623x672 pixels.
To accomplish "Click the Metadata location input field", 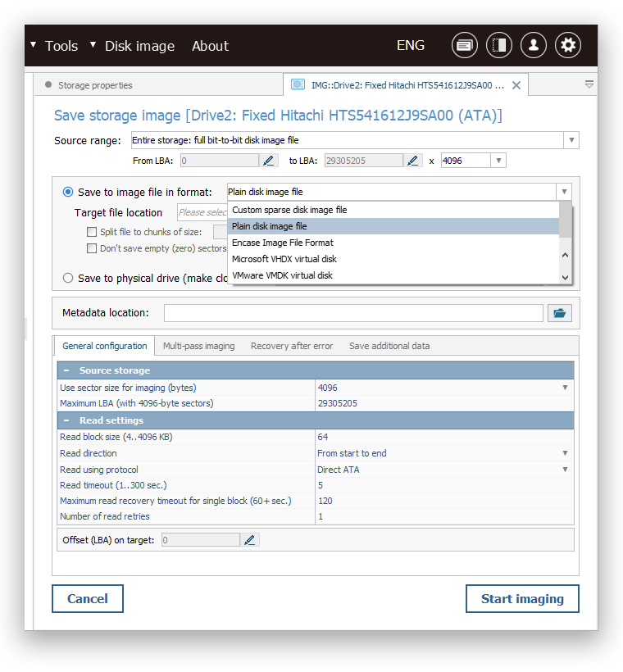I will pos(353,313).
